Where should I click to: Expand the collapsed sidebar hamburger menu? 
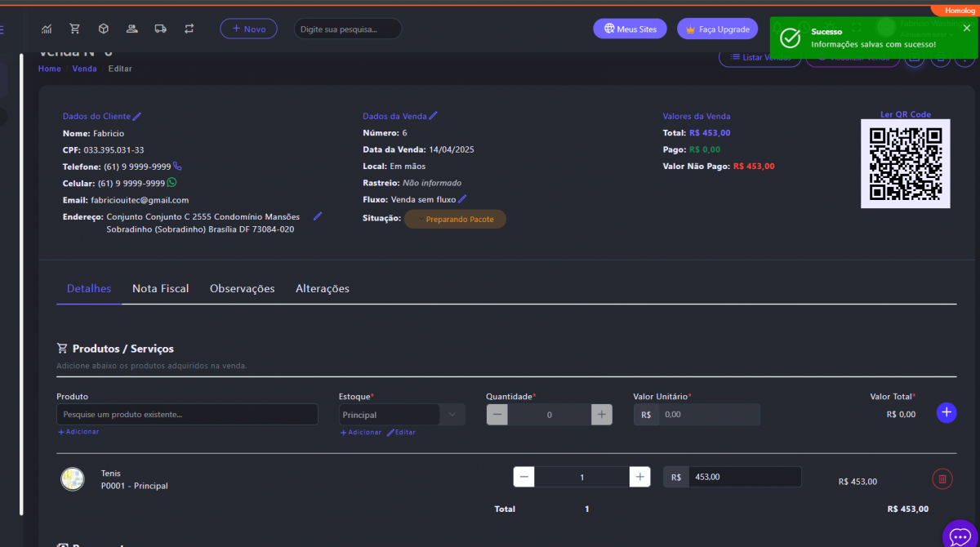point(2,29)
